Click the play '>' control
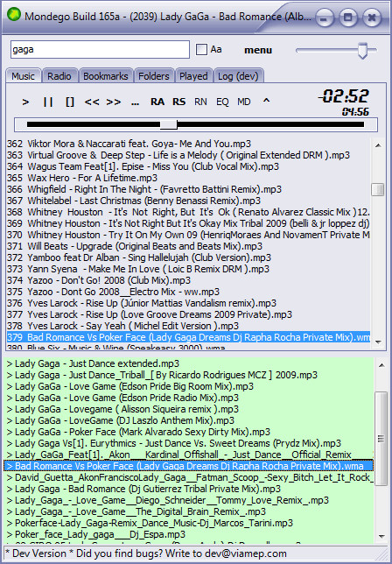The height and width of the screenshot is (564, 392). [x=25, y=102]
